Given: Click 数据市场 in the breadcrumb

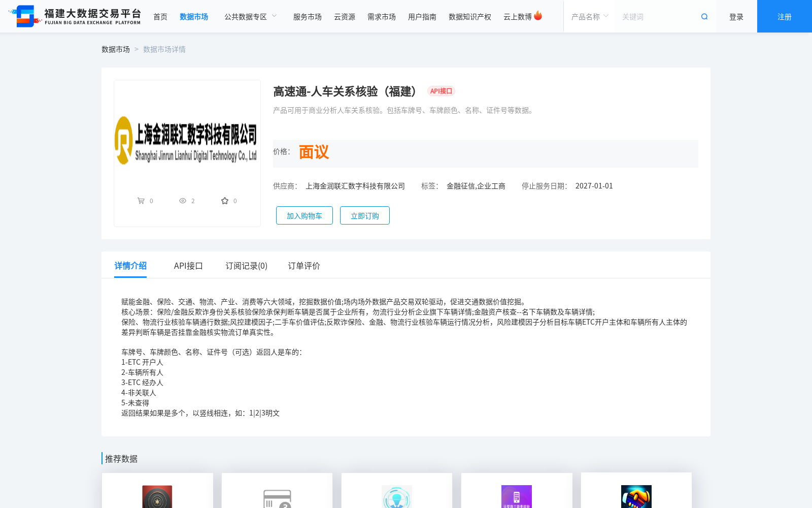Looking at the screenshot, I should (x=116, y=49).
